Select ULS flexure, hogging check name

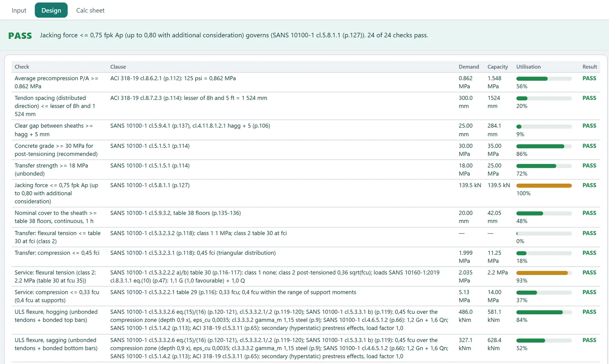(56, 316)
